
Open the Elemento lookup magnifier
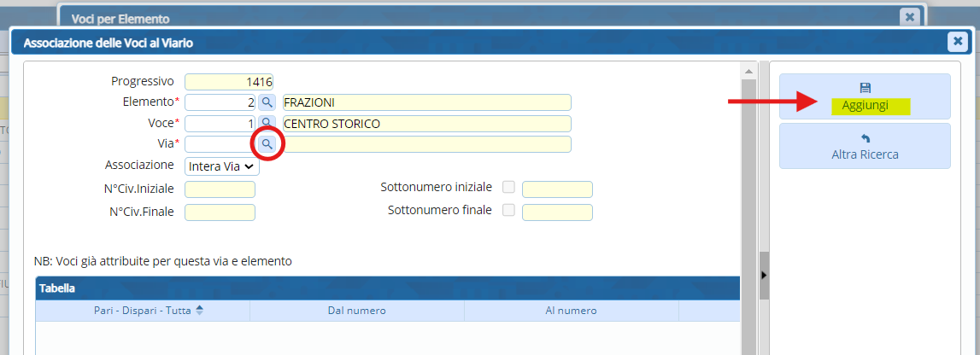(x=267, y=102)
